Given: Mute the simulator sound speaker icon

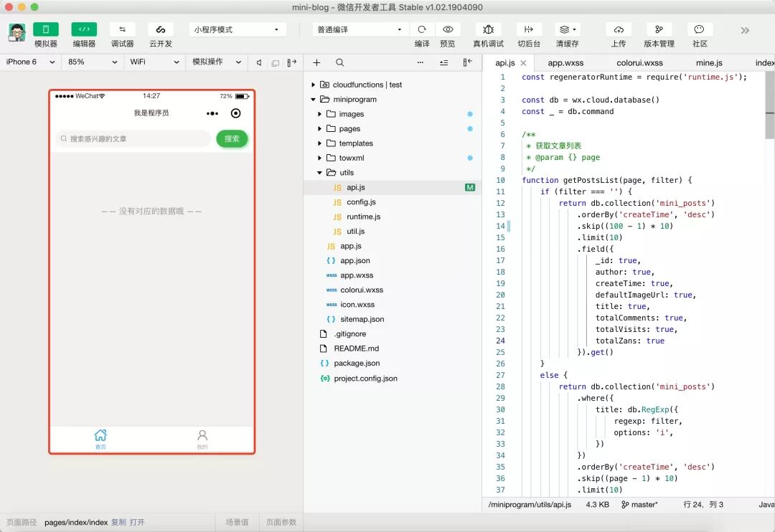Looking at the screenshot, I should pyautogui.click(x=259, y=62).
